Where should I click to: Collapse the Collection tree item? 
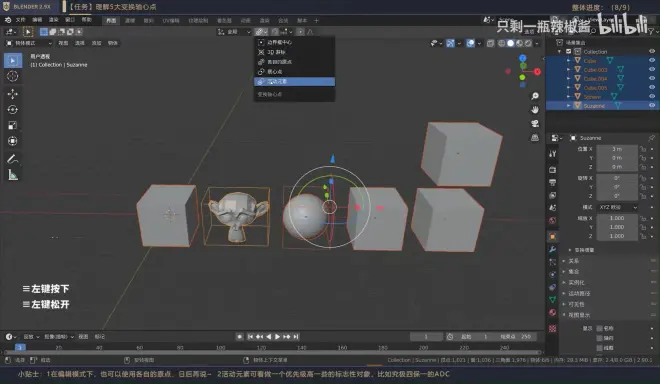[560, 51]
